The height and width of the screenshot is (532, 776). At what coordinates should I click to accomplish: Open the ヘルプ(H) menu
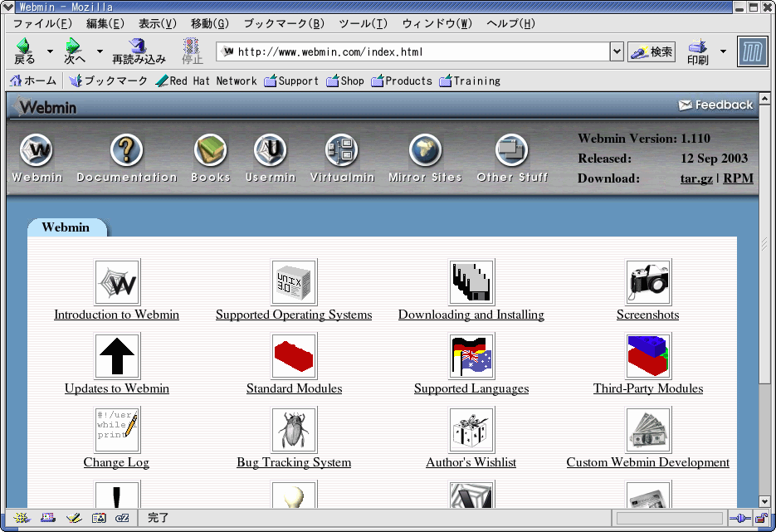click(x=510, y=24)
